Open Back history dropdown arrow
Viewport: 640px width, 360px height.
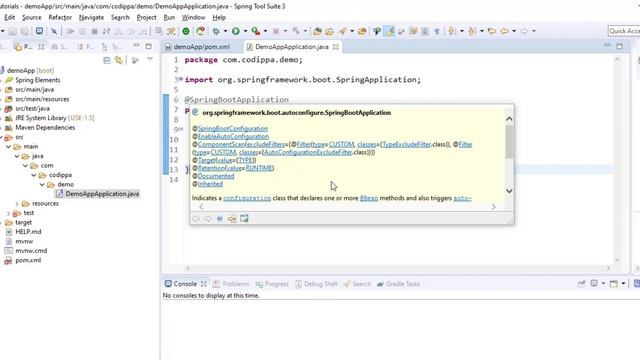pyautogui.click(x=514, y=31)
